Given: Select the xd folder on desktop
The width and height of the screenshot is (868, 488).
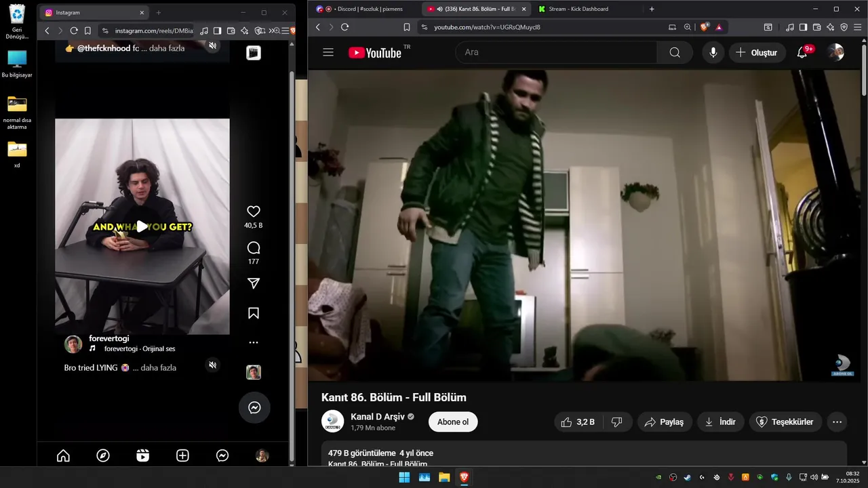Looking at the screenshot, I should point(17,154).
